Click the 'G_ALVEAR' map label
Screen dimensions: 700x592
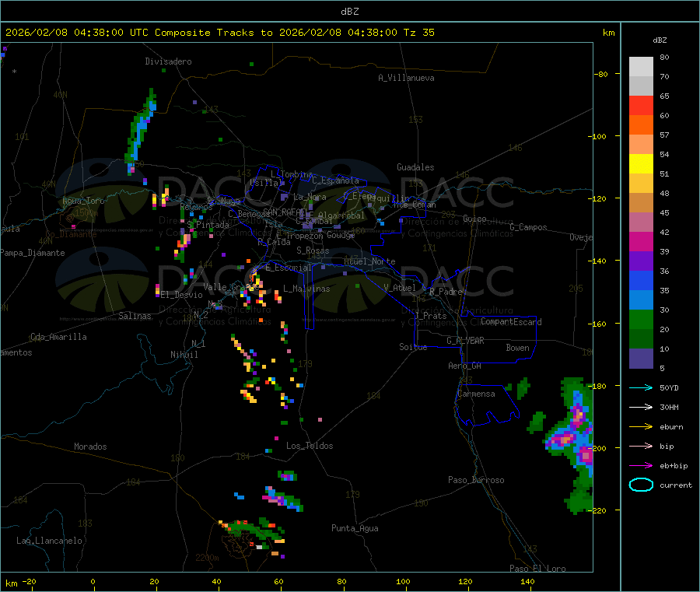[x=466, y=341]
